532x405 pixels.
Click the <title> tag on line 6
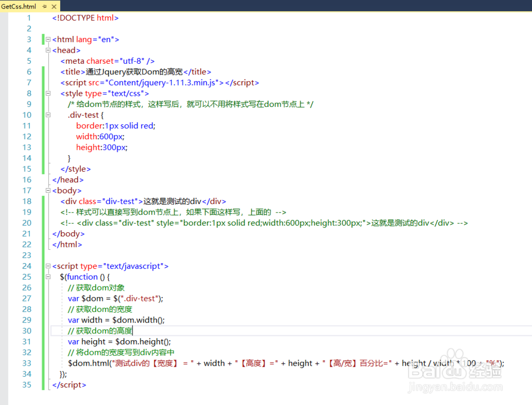pyautogui.click(x=73, y=72)
